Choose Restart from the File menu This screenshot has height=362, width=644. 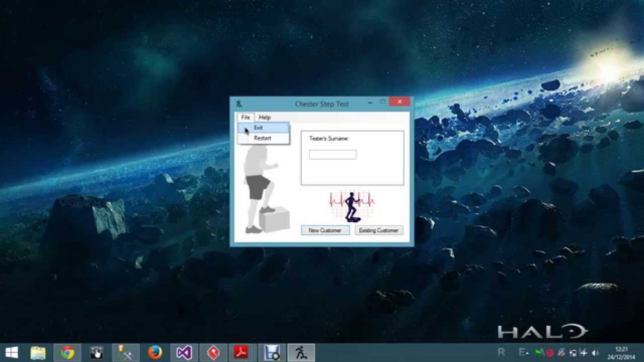click(x=264, y=138)
